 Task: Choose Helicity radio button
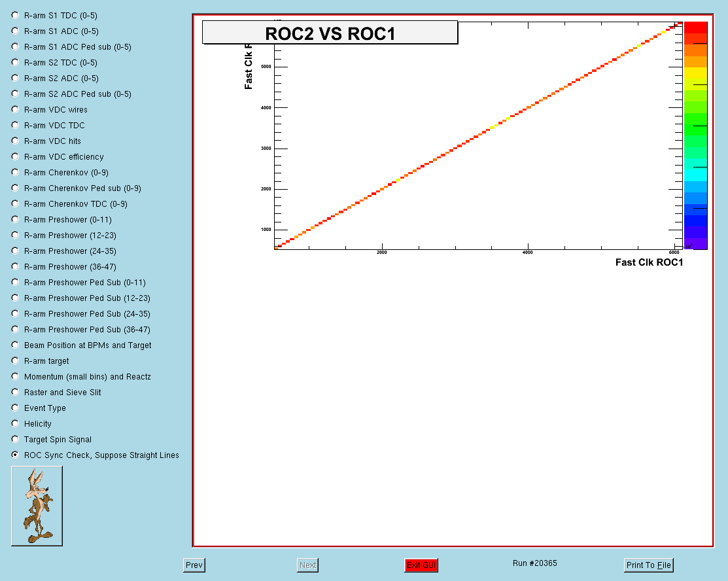pos(15,423)
